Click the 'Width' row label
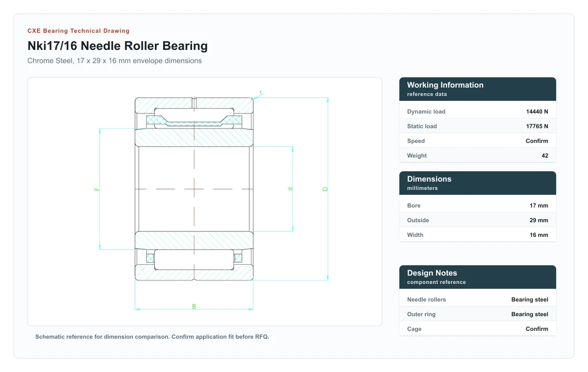Image resolution: width=588 pixels, height=372 pixels. click(x=415, y=235)
